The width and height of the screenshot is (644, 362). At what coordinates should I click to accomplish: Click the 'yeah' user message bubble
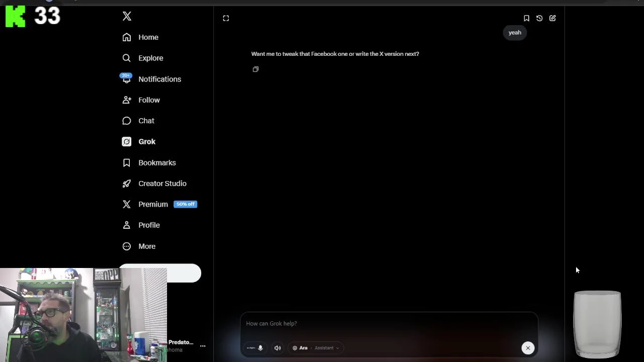pyautogui.click(x=515, y=33)
